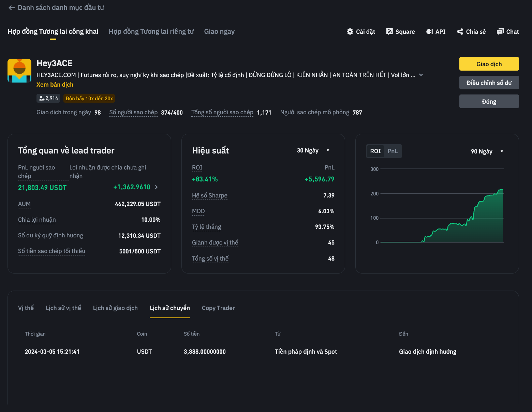The image size is (532, 412).
Task: Switch chart to ROI view
Action: (375, 151)
